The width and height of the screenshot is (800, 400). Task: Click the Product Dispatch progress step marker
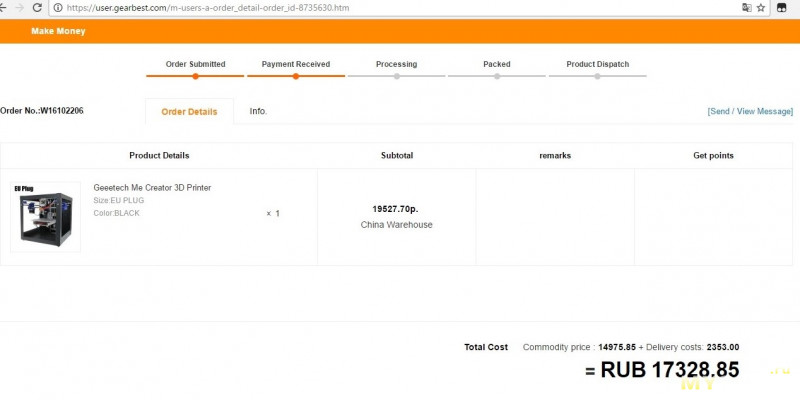(x=597, y=76)
